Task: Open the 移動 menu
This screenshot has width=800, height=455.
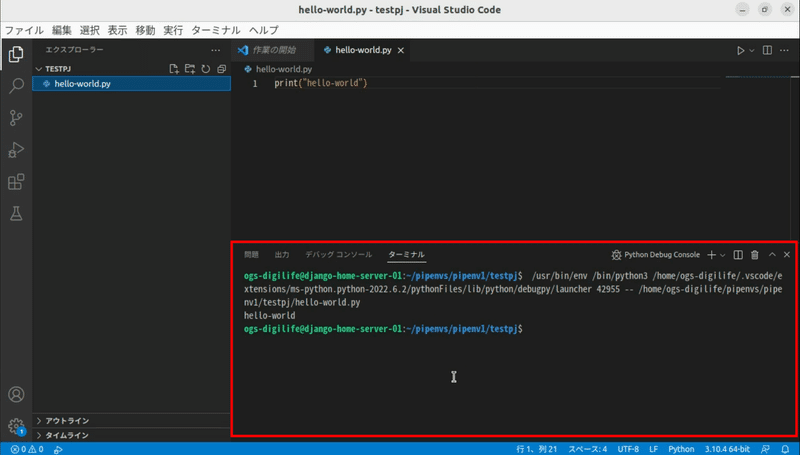Action: click(145, 30)
